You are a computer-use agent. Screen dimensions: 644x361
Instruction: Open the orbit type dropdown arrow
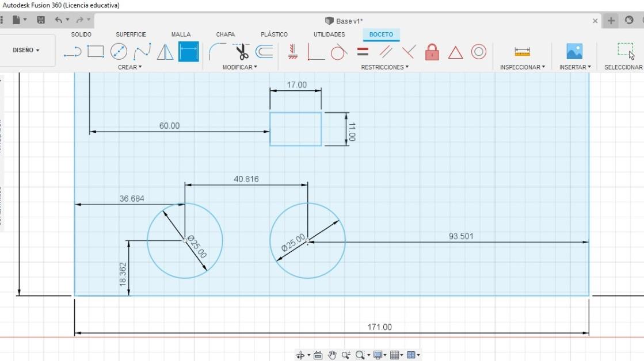pos(309,355)
